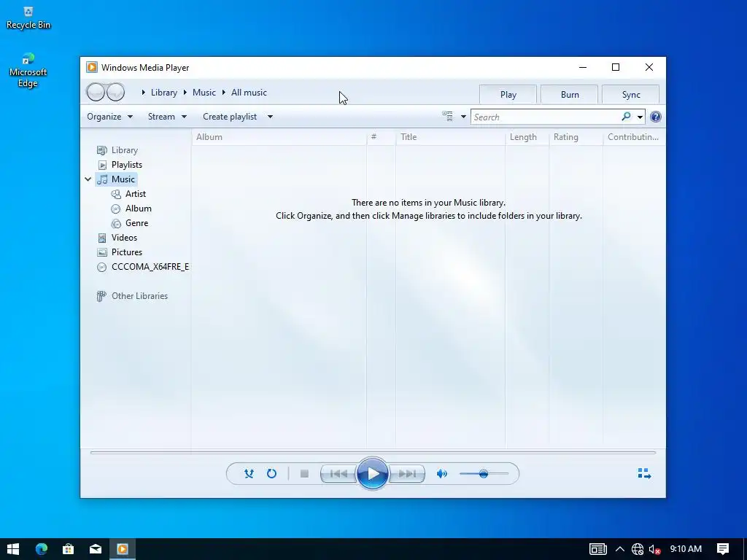Click the playback seek bar
Viewport: 747px width, 560px height.
(x=373, y=452)
